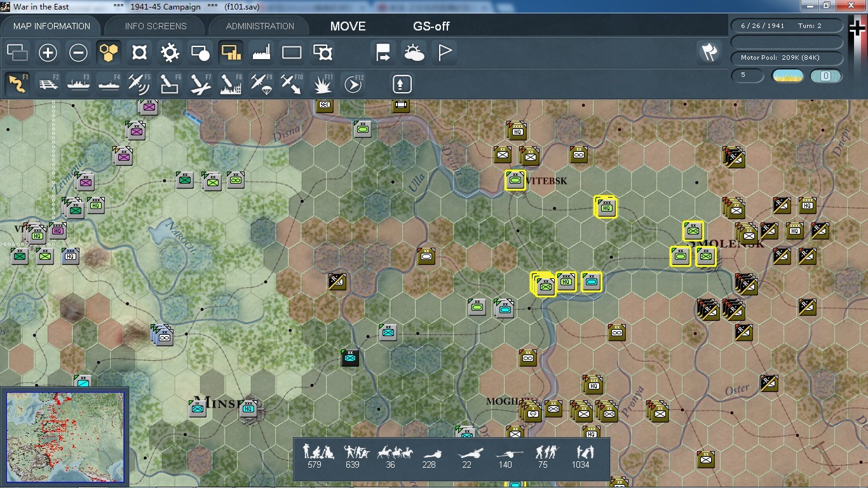Select F10 air transfer mode
This screenshot has height=488, width=868.
pyautogui.click(x=292, y=84)
